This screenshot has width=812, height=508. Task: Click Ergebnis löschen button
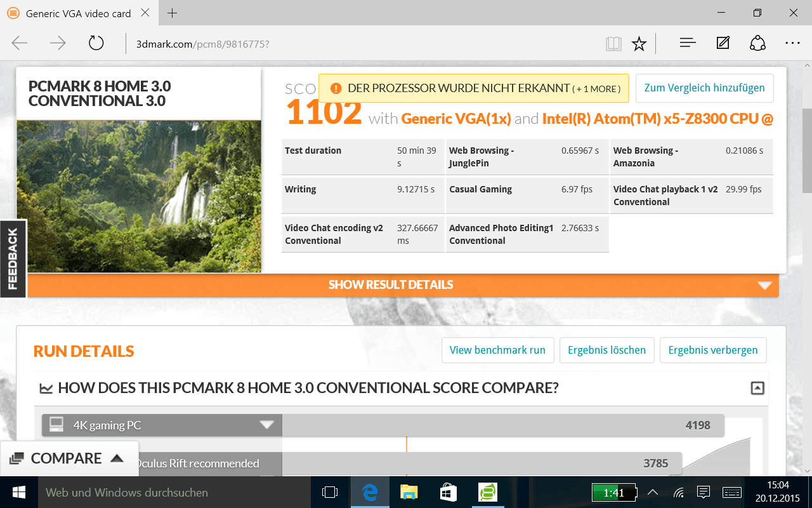[606, 350]
